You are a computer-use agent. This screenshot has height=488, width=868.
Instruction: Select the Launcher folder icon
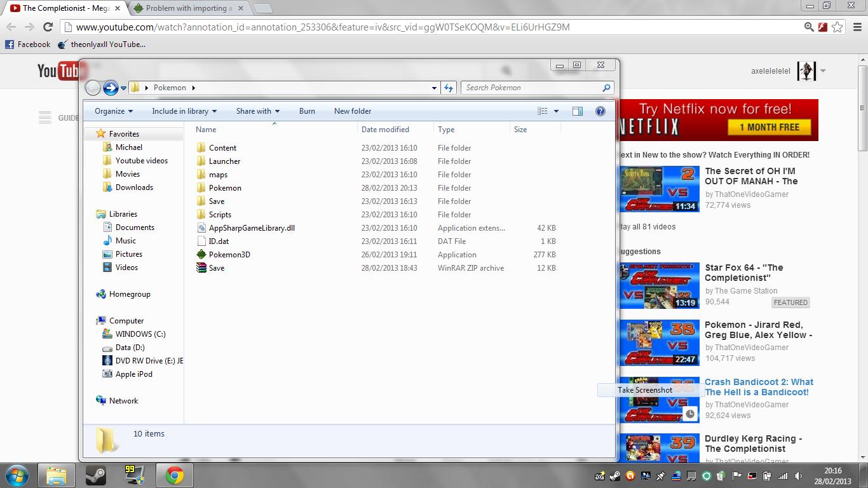(201, 161)
